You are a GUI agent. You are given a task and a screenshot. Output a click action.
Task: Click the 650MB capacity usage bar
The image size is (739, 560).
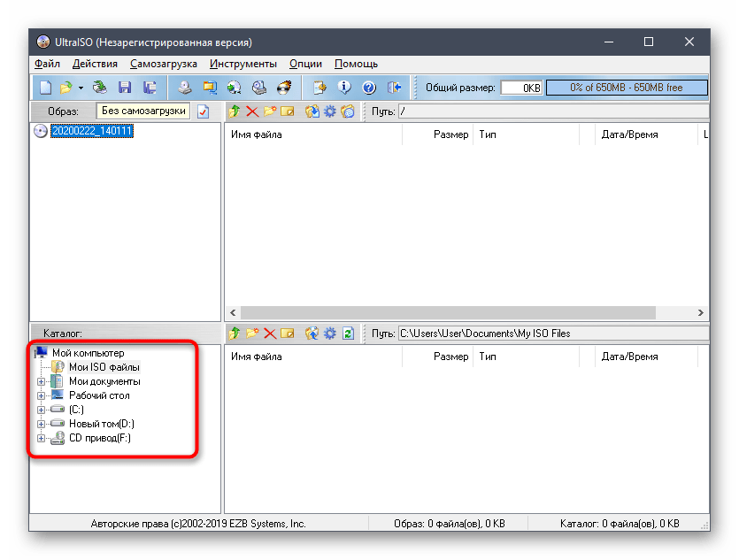(x=627, y=88)
